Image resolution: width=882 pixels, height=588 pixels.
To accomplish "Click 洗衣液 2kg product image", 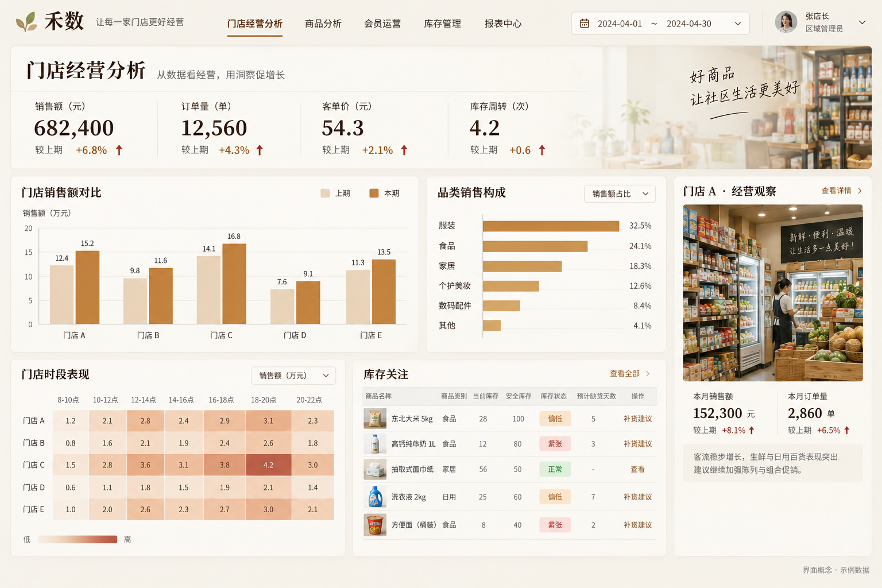I will [375, 497].
